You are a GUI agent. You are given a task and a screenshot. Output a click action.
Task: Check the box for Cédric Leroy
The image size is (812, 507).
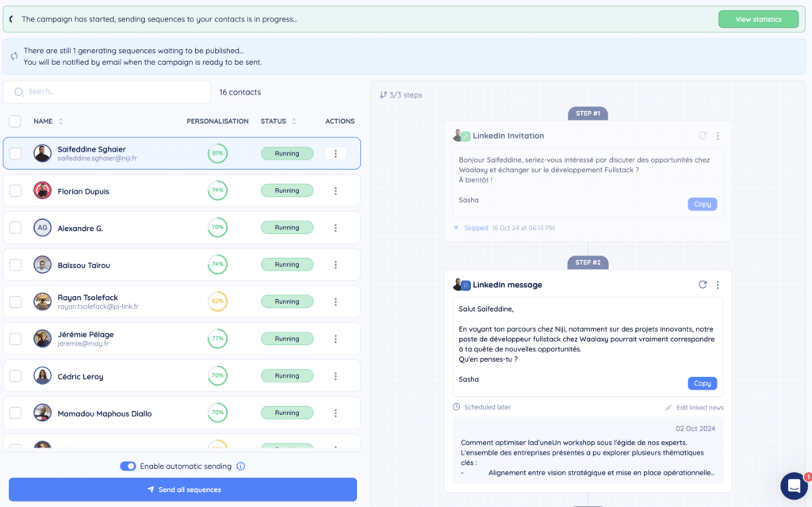[x=16, y=376]
